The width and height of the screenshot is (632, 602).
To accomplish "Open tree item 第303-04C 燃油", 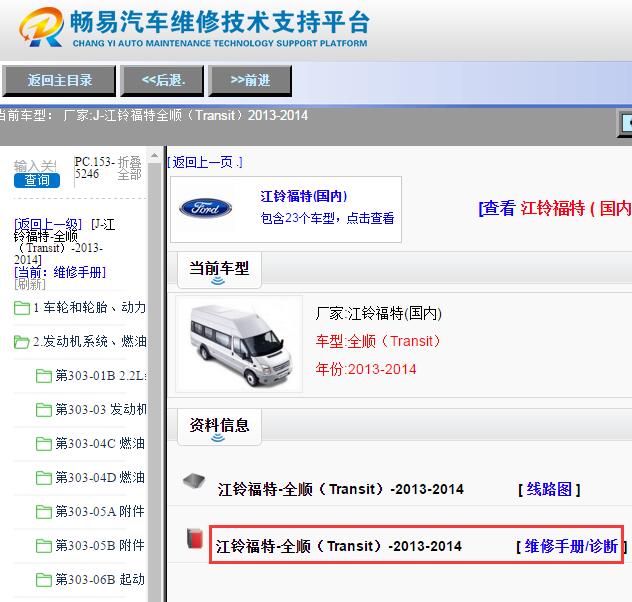I will tap(100, 444).
